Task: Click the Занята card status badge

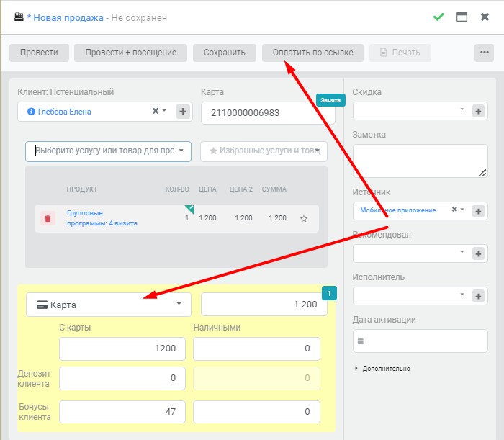Action: tap(330, 100)
